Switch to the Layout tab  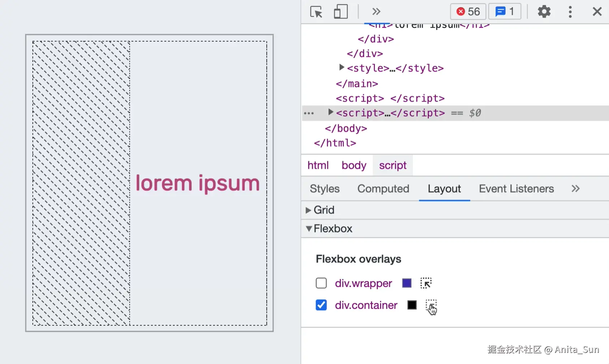[444, 189]
